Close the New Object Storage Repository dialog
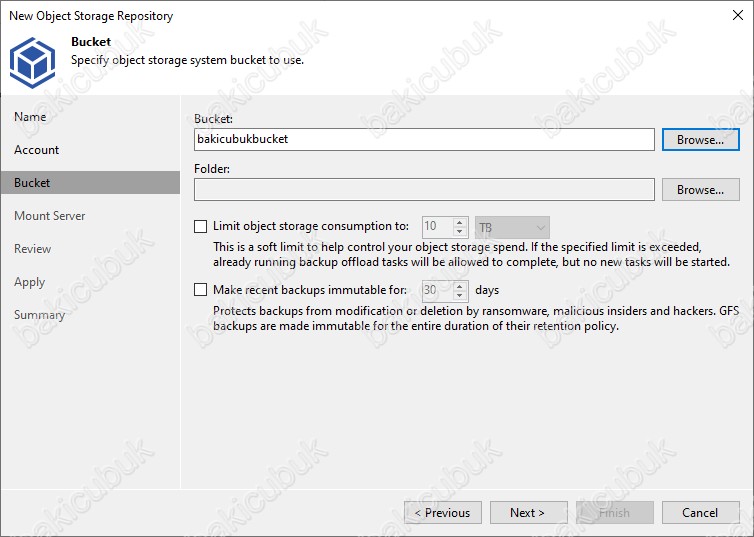 738,15
